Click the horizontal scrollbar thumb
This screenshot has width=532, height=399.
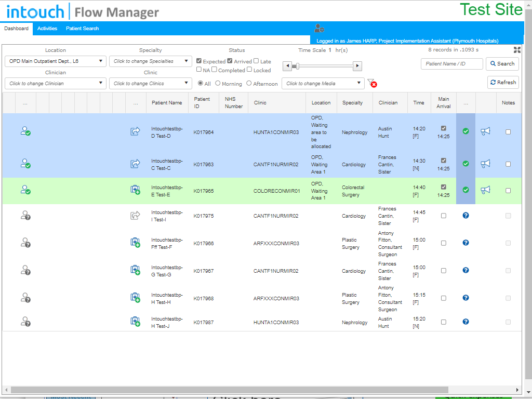(x=230, y=390)
